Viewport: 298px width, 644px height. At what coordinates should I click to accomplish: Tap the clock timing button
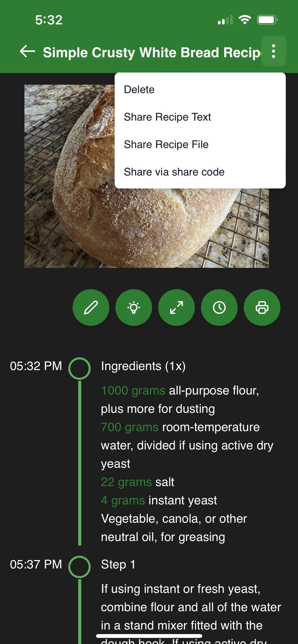click(x=219, y=308)
